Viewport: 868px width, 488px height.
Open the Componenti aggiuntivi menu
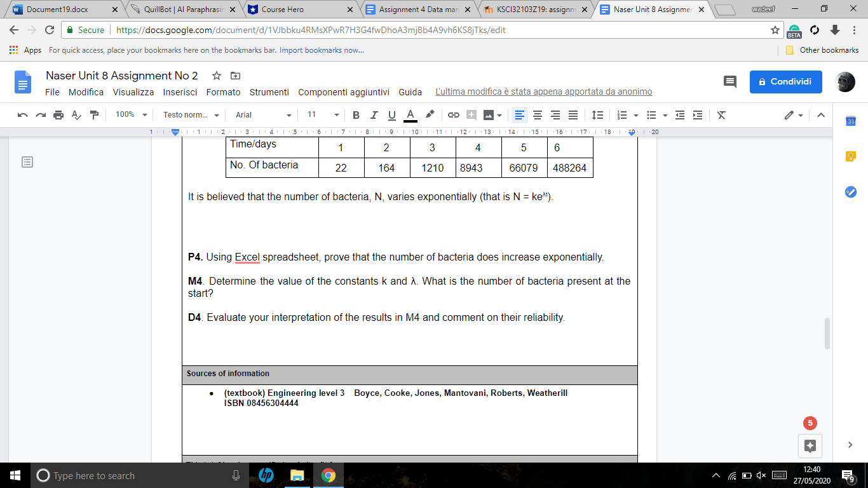pyautogui.click(x=344, y=92)
